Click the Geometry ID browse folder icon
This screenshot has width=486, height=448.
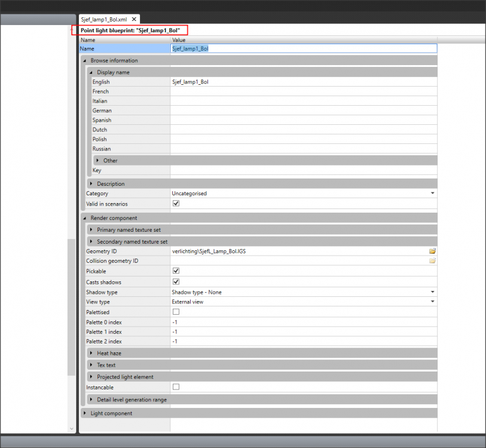tap(432, 251)
